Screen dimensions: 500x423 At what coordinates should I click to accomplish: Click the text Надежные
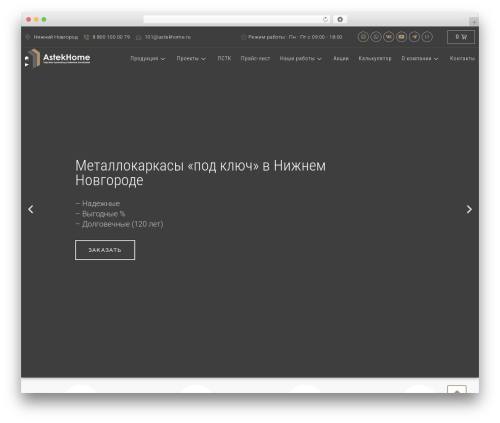101,203
